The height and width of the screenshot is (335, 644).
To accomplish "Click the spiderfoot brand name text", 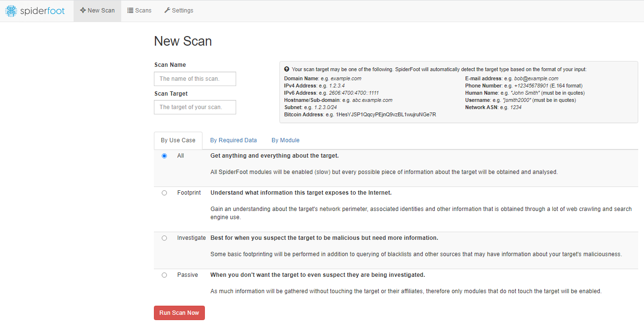I will (42, 11).
